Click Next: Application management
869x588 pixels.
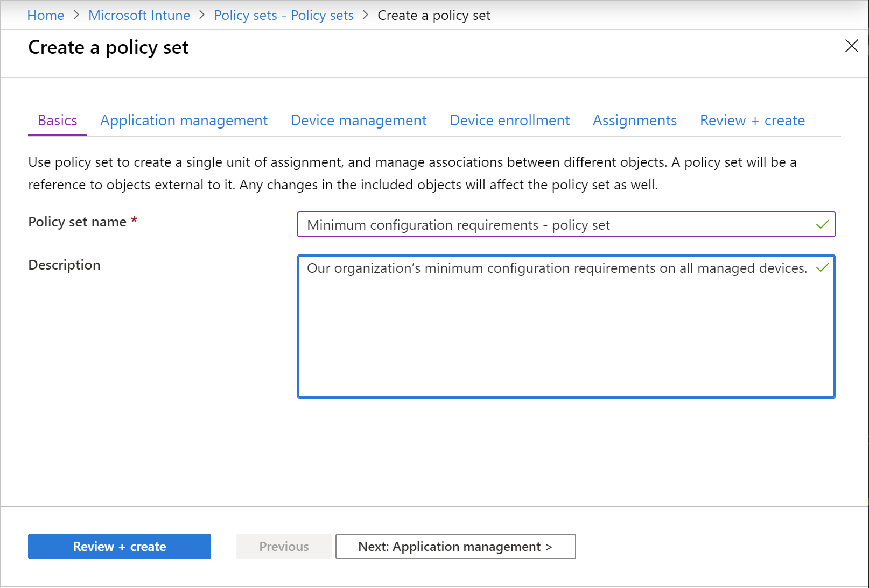[455, 546]
